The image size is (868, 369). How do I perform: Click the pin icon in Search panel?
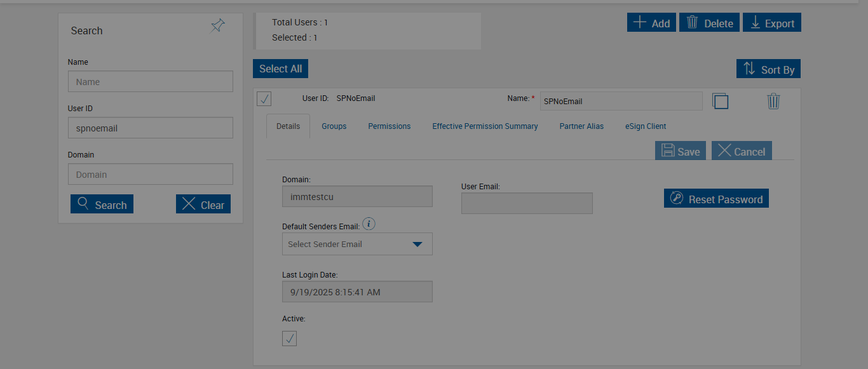click(x=217, y=26)
